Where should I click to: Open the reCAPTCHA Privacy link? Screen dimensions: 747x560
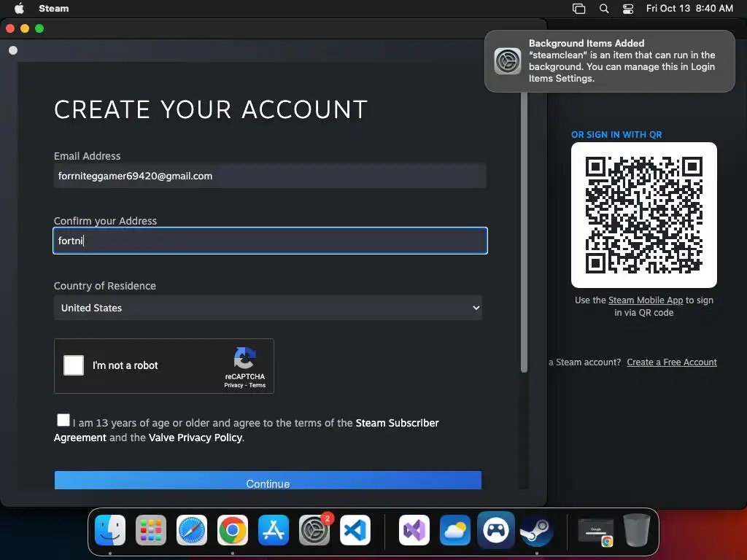pos(233,385)
